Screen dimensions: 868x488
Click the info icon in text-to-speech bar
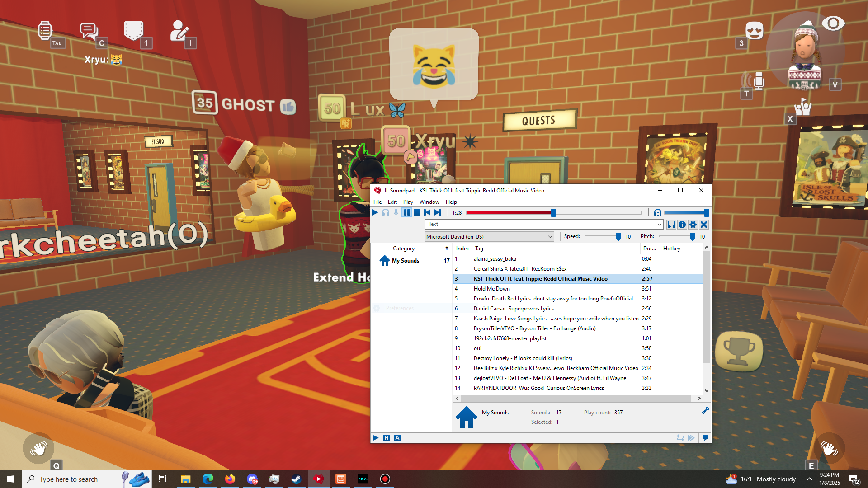point(682,225)
